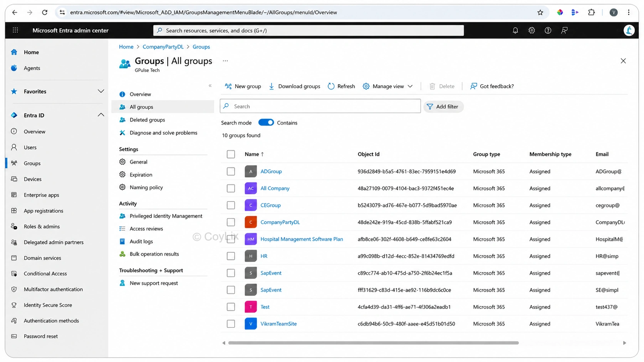This screenshot has width=644, height=362.
Task: Click the Devices icon in sidebar
Action: tap(14, 179)
